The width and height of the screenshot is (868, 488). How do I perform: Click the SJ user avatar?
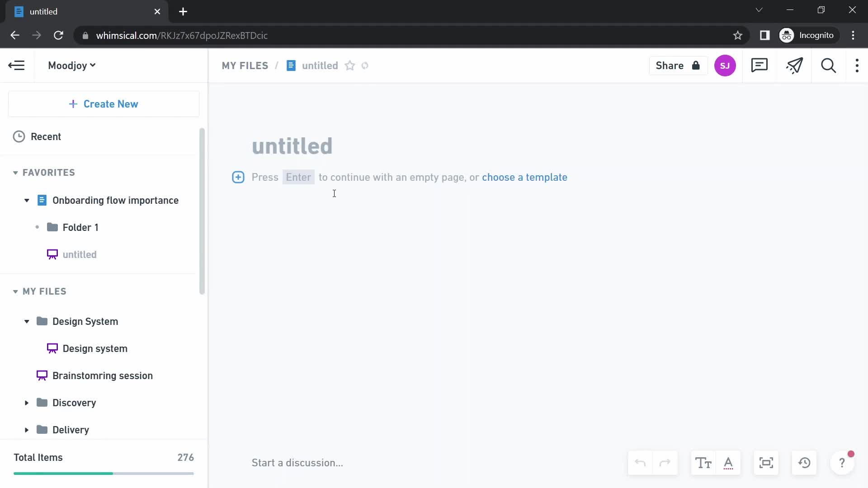[725, 66]
